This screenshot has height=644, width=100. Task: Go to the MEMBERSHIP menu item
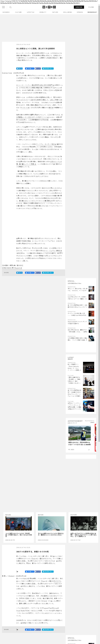(x=92, y=12)
